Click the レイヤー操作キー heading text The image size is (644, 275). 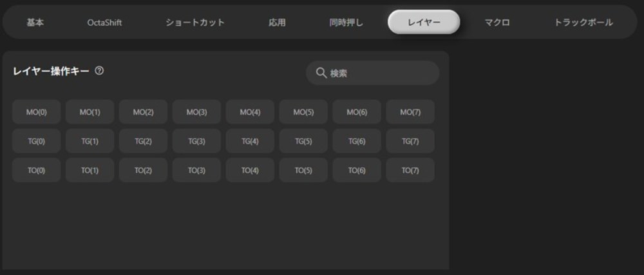pos(51,71)
